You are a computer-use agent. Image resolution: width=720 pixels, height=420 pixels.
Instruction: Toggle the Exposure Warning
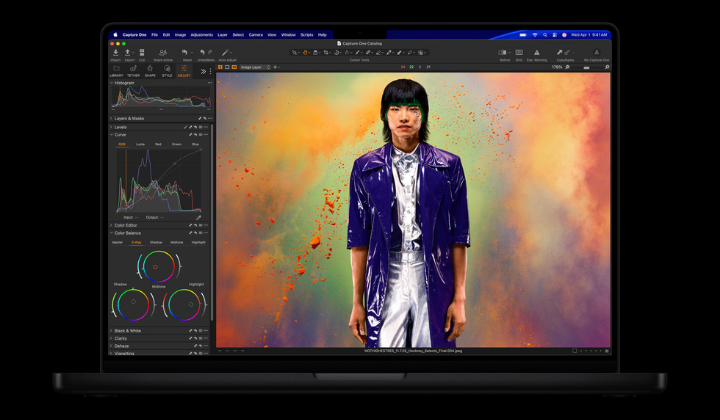[x=536, y=53]
